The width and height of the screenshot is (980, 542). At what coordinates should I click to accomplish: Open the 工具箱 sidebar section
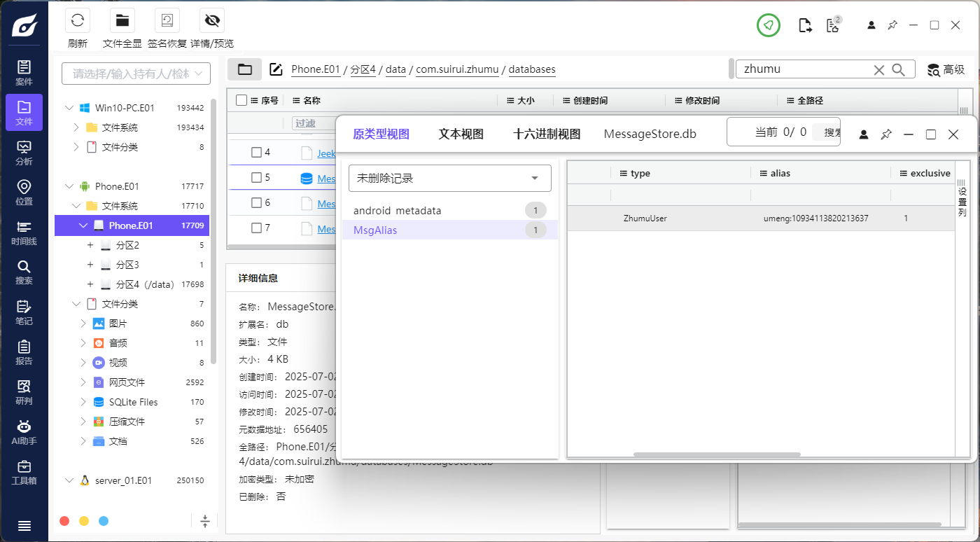[24, 472]
